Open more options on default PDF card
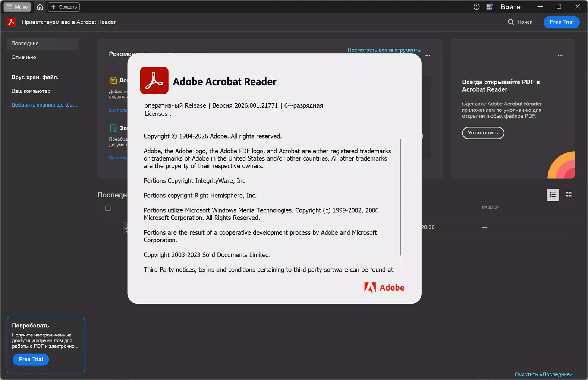 tap(560, 56)
